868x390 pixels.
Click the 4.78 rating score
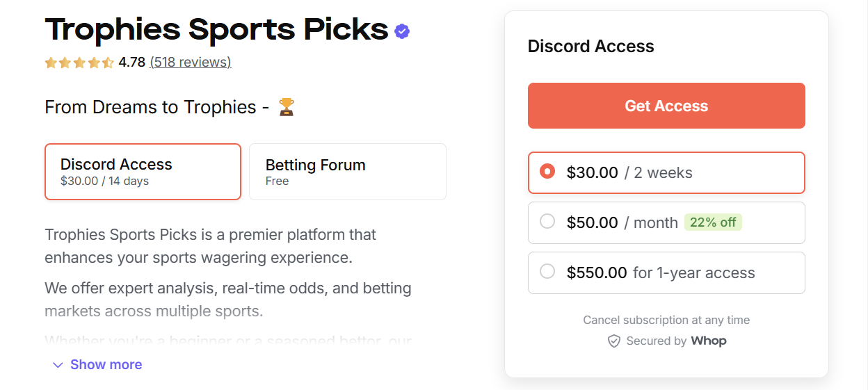[x=131, y=63]
